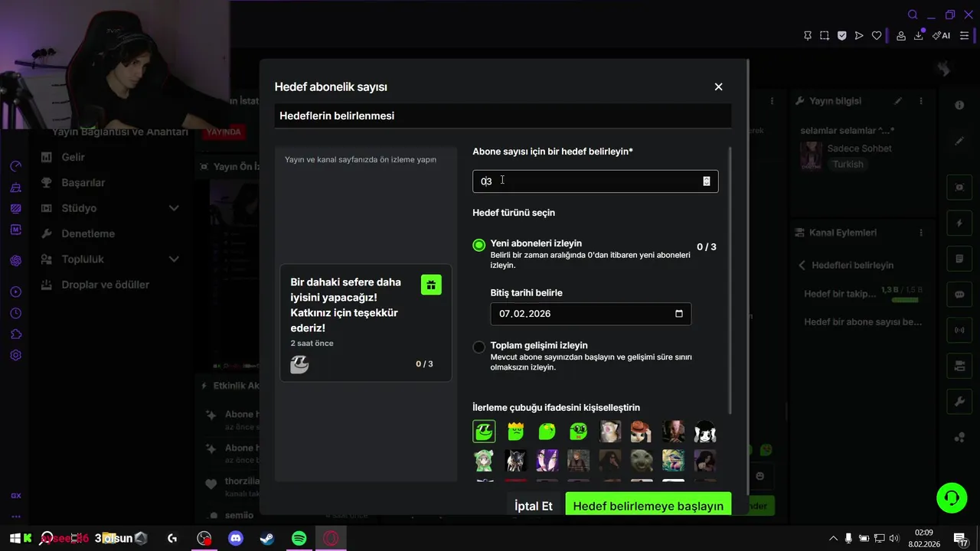Click the number stepper in goal input
This screenshot has width=980, height=551.
tap(706, 181)
